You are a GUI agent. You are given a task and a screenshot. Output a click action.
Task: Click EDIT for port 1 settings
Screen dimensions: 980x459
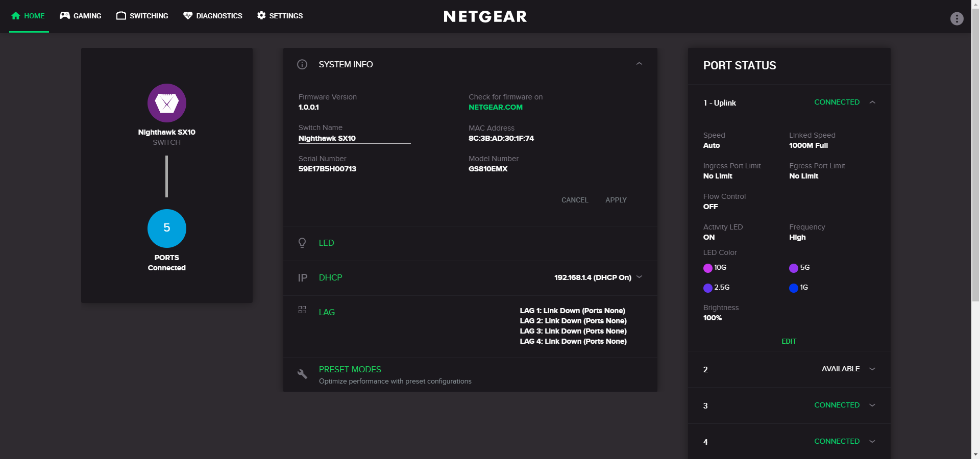789,341
